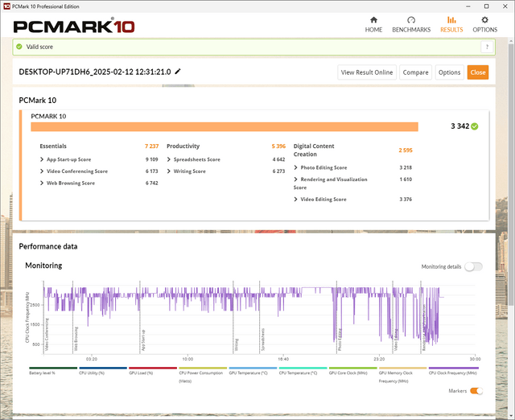Click the Video Editing value 3 376
This screenshot has height=420, width=515.
pos(406,200)
